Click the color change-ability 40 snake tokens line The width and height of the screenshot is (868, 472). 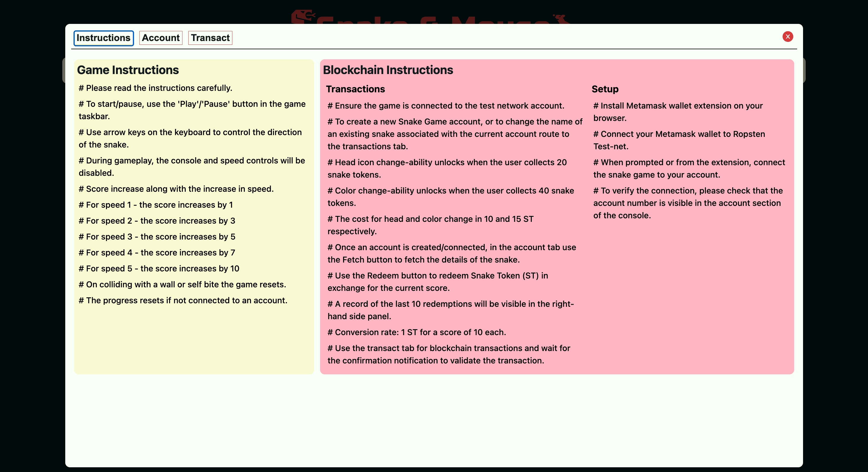pos(451,196)
